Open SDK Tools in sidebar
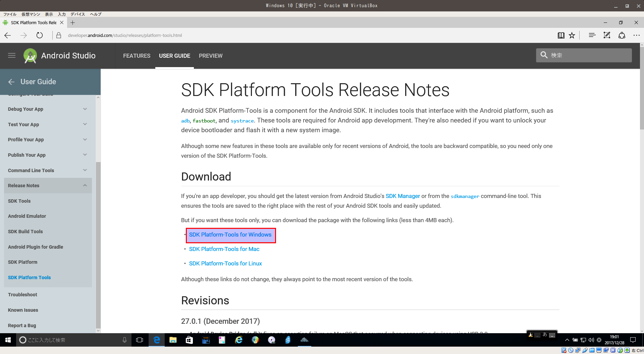 [19, 201]
